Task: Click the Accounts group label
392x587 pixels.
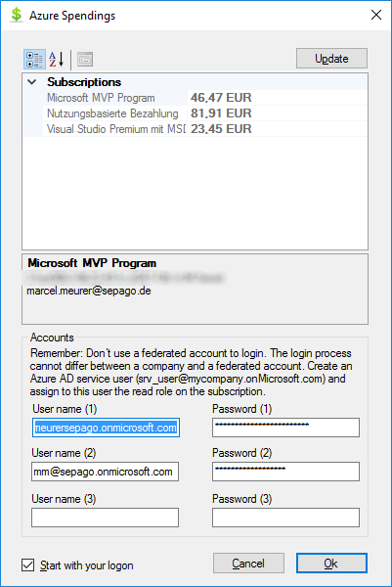Action: pyautogui.click(x=52, y=338)
